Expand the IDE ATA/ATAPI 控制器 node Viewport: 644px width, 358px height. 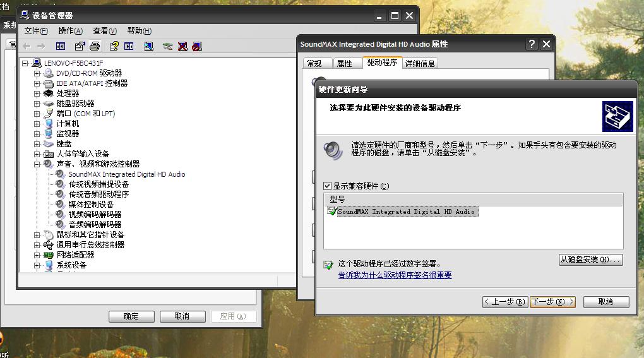tap(37, 83)
